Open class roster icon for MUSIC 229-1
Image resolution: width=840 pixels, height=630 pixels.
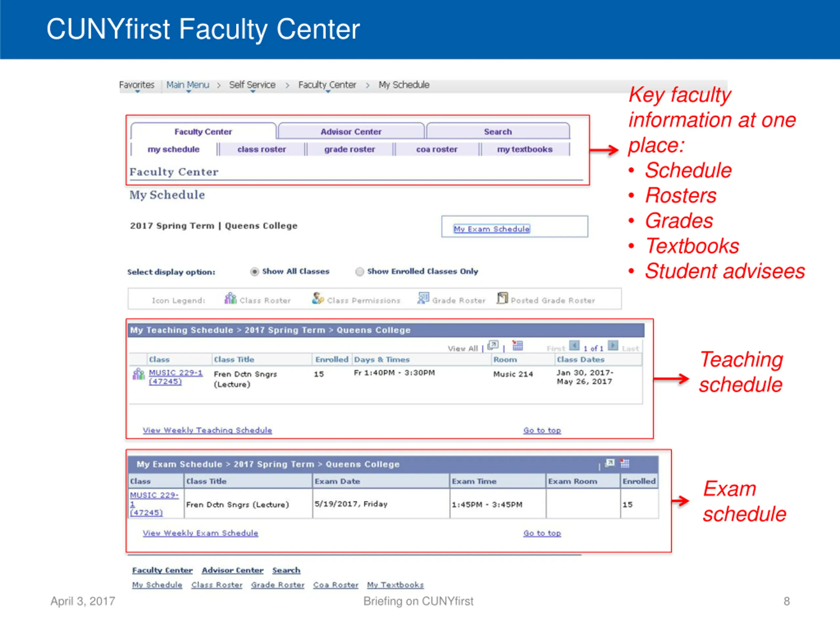point(138,374)
